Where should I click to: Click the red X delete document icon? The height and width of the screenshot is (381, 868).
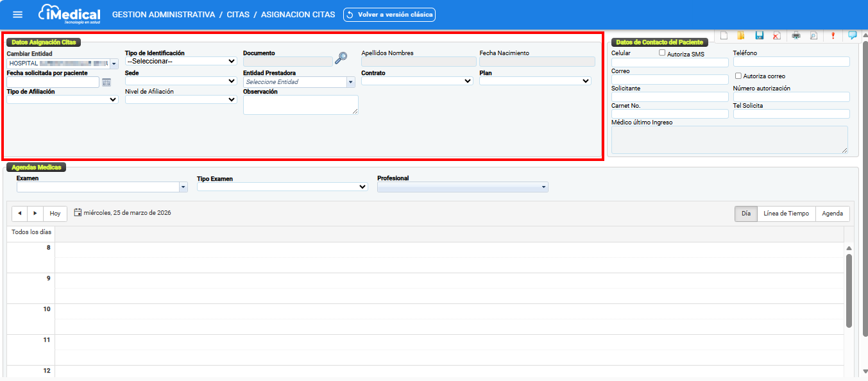(x=777, y=36)
